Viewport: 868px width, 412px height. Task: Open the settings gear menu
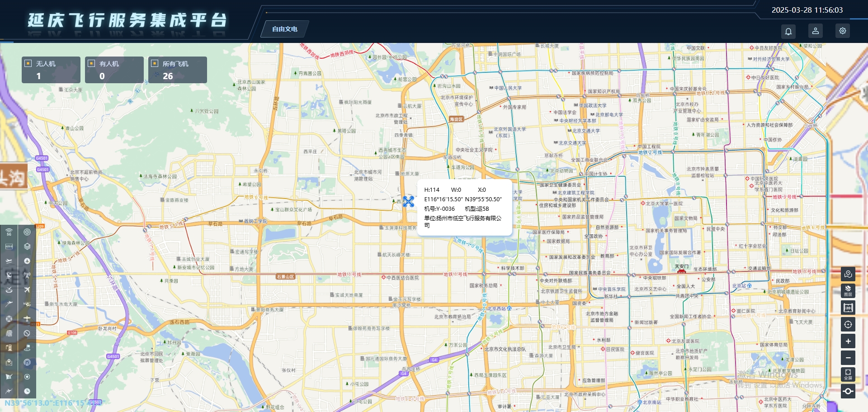(842, 31)
